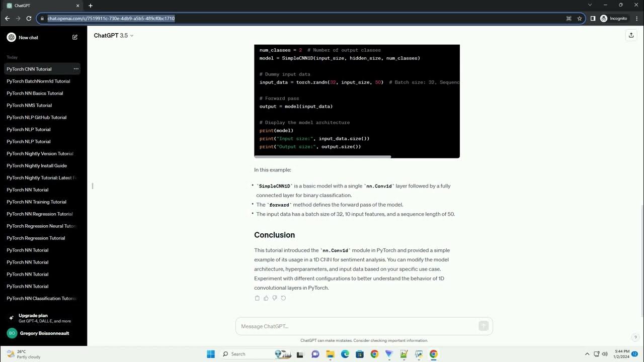Open the PyTorch Nightly Install Guide chat
This screenshot has width=644, height=362.
coord(37,165)
